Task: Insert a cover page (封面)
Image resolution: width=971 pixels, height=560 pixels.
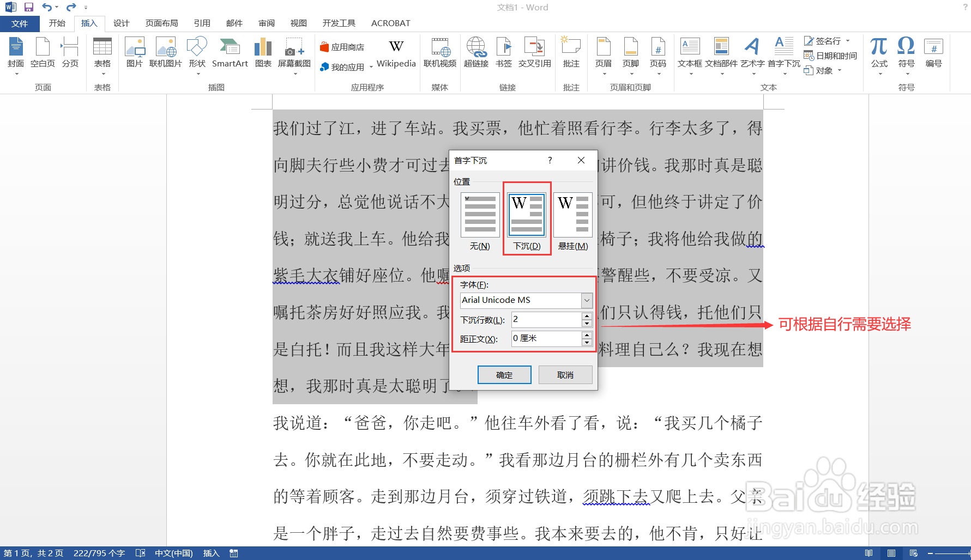Action: pyautogui.click(x=16, y=53)
